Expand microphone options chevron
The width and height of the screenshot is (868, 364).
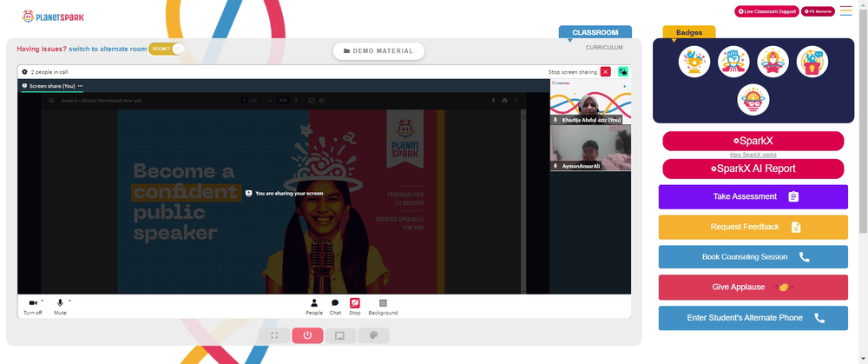point(69,301)
